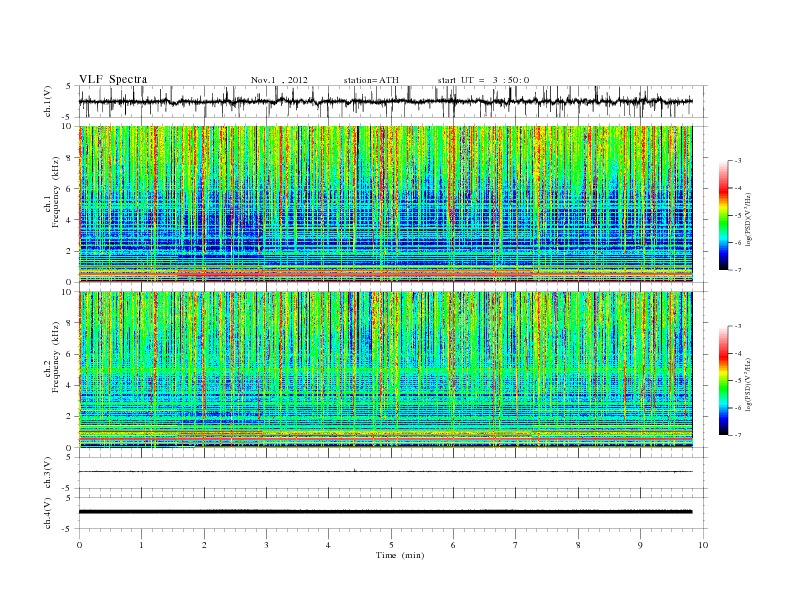Click the '5' tick on time axis
The height and width of the screenshot is (612, 792).
(x=391, y=545)
